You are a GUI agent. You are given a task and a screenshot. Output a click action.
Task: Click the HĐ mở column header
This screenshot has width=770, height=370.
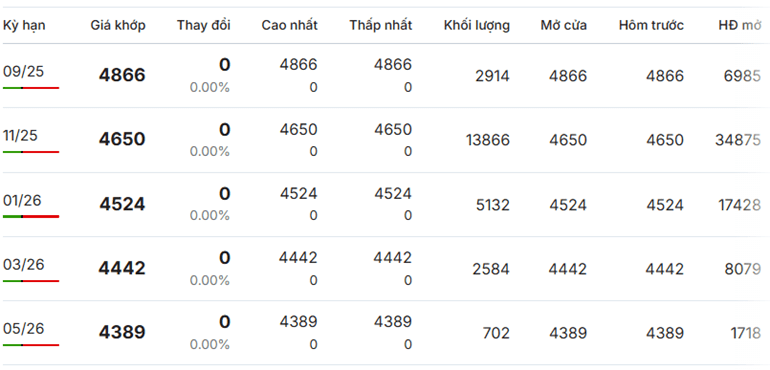pos(740,26)
